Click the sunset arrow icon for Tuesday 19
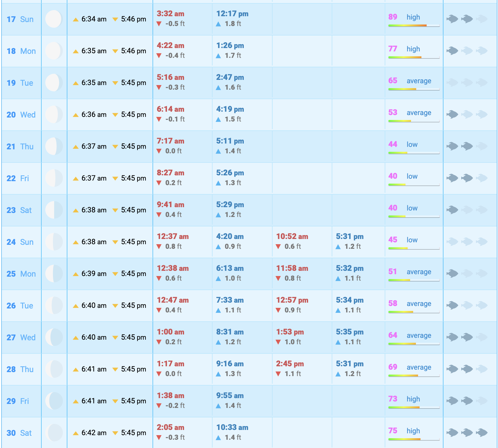498x448 pixels. click(x=115, y=83)
